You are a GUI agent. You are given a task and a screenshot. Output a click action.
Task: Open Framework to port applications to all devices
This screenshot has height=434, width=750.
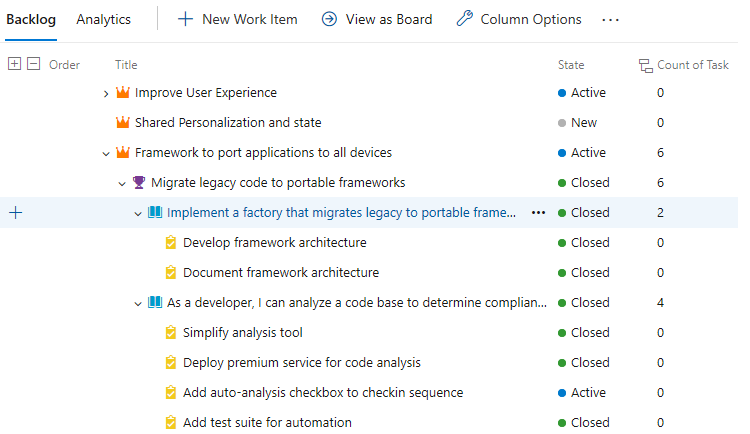coord(263,153)
